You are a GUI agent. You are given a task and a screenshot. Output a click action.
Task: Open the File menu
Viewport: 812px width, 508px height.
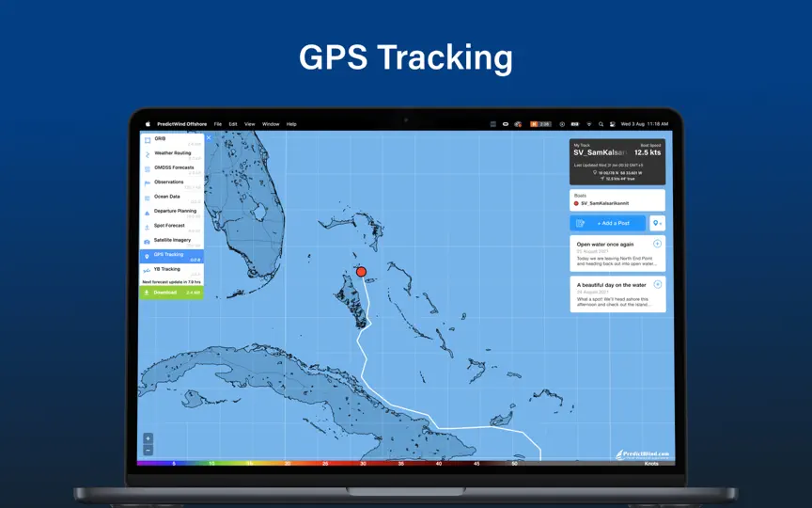(x=218, y=124)
